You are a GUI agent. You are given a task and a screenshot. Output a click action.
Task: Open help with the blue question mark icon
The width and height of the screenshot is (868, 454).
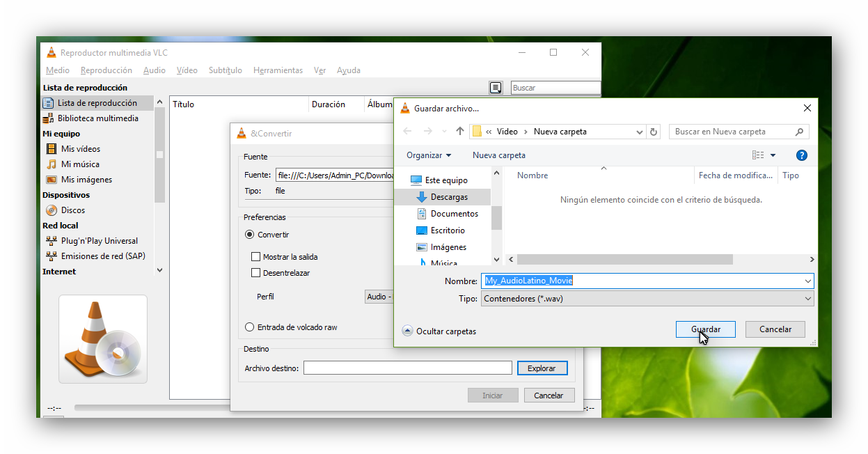[801, 155]
